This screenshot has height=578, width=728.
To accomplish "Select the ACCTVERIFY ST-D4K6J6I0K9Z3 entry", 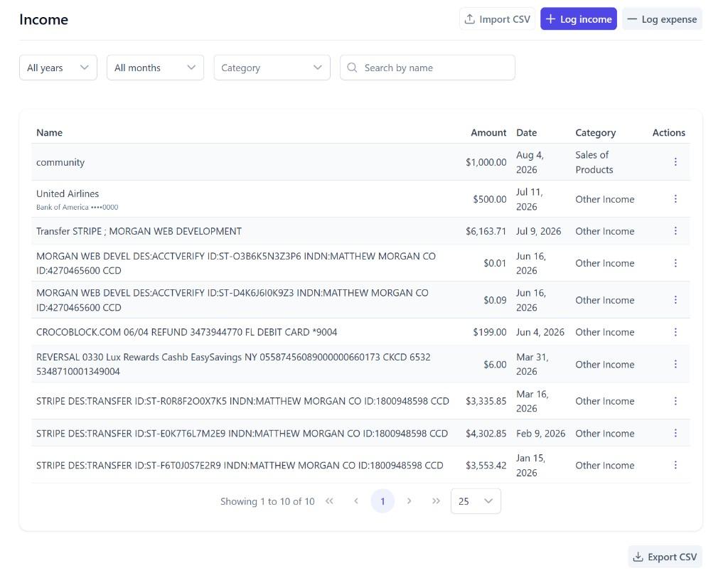I will pos(232,300).
